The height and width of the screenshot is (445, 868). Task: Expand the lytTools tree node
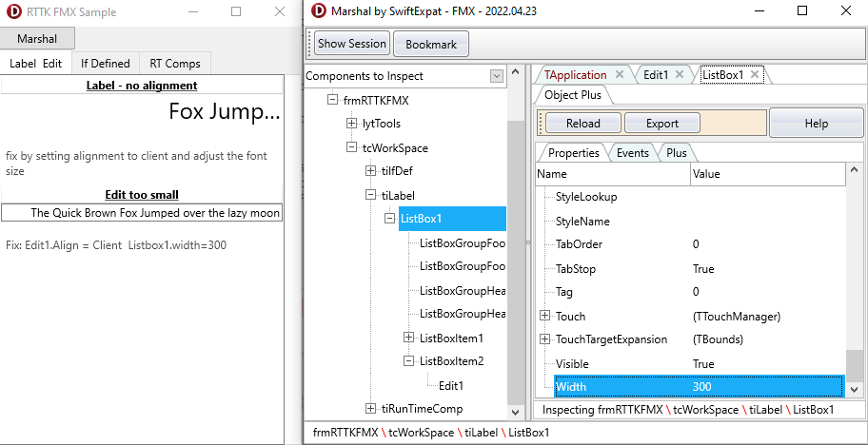point(351,124)
